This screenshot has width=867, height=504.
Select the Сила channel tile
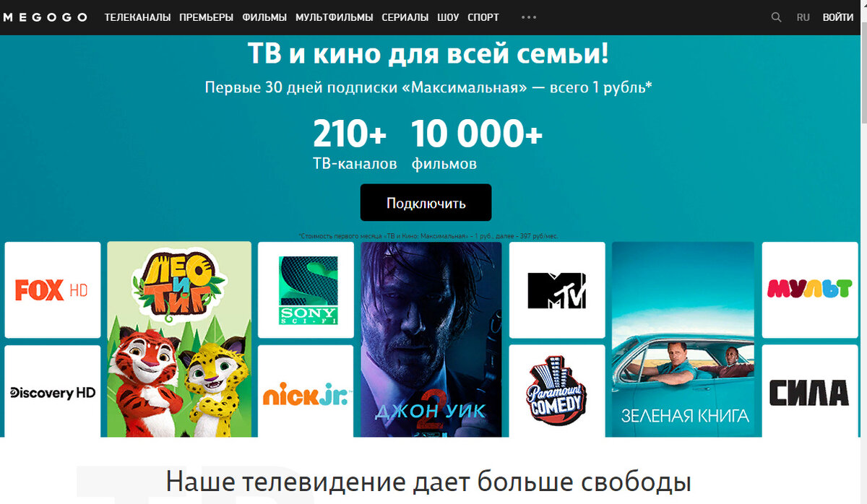[x=810, y=391]
